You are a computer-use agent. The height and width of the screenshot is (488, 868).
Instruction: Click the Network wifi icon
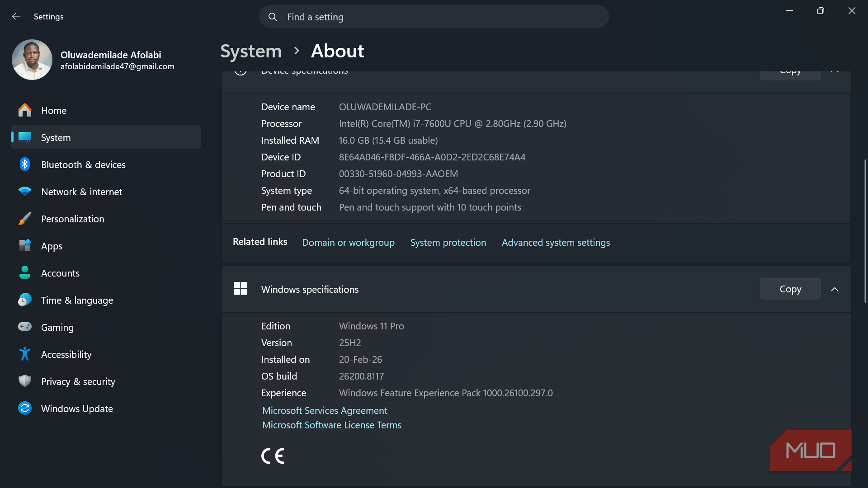coord(25,191)
